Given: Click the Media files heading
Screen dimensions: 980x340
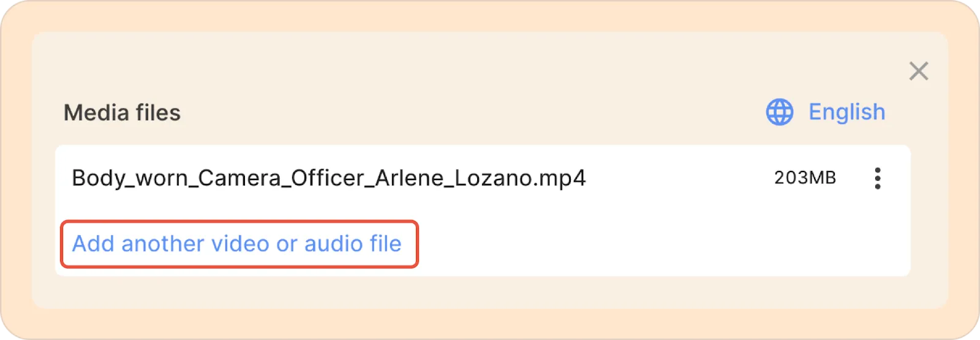Looking at the screenshot, I should point(122,113).
